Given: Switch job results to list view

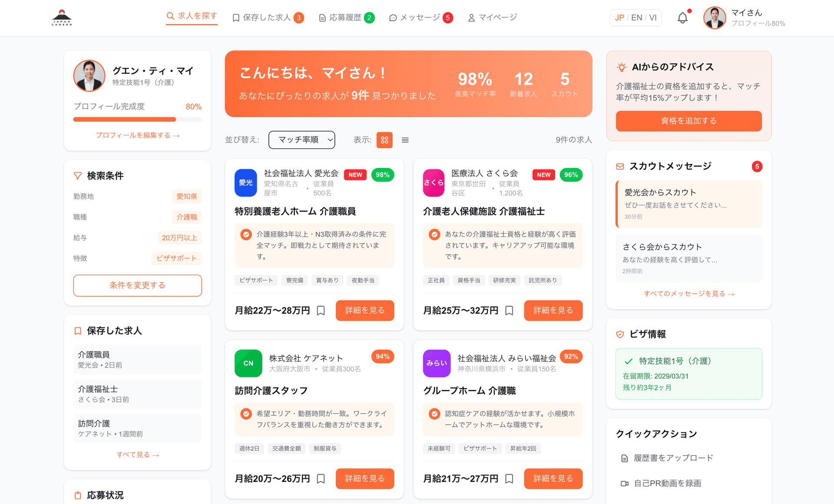Looking at the screenshot, I should (x=405, y=140).
